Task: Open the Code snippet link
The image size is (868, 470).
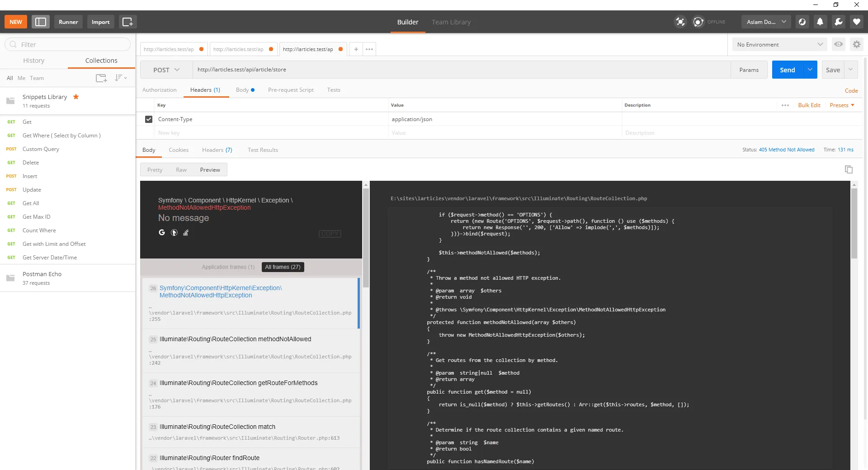Action: (x=851, y=91)
